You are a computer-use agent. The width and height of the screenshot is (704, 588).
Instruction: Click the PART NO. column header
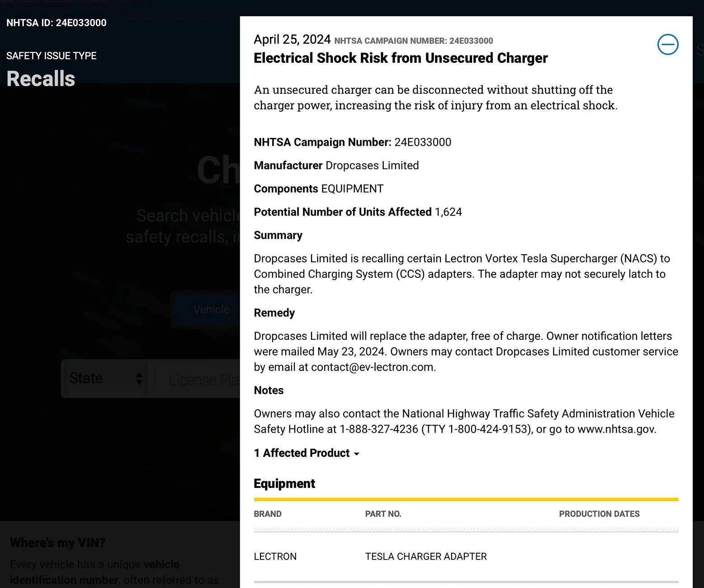383,514
